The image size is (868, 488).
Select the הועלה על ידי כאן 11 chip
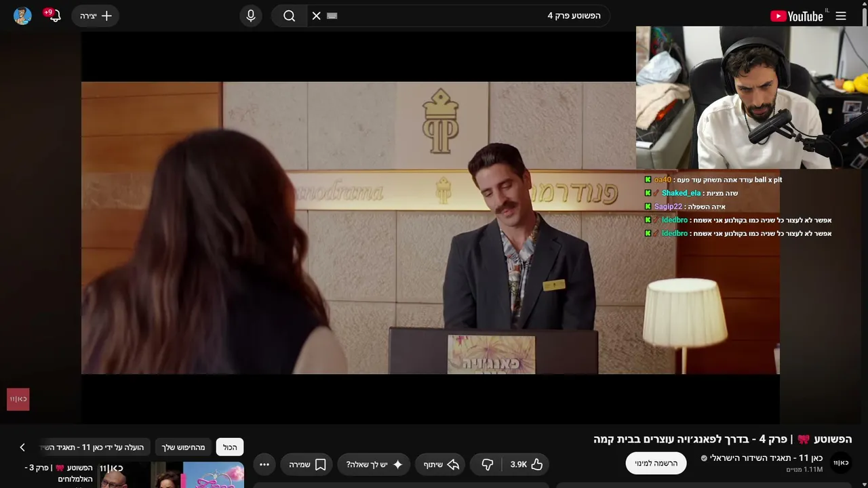pyautogui.click(x=95, y=447)
